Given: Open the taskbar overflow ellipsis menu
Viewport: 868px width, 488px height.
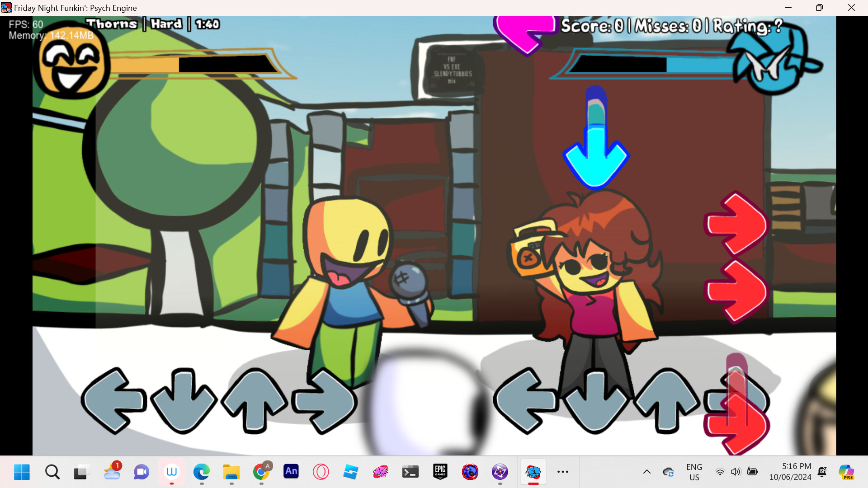Looking at the screenshot, I should pos(563,472).
